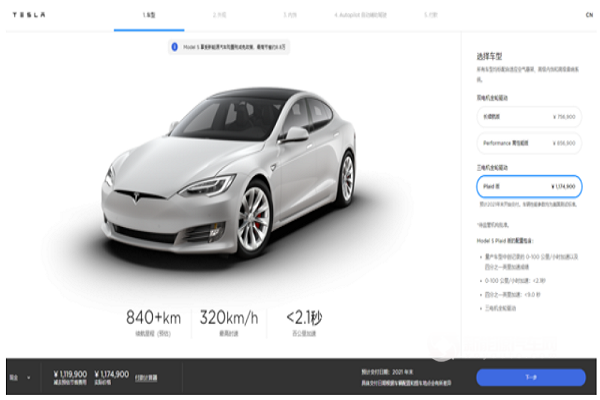This screenshot has width=600, height=400.
Task: Click the blue Next button
Action: pyautogui.click(x=531, y=377)
